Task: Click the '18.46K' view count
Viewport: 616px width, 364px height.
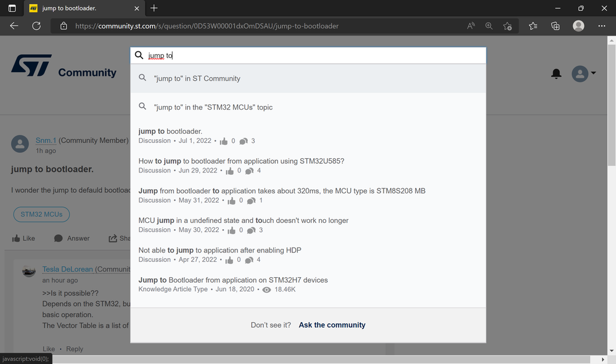Action: pos(285,289)
